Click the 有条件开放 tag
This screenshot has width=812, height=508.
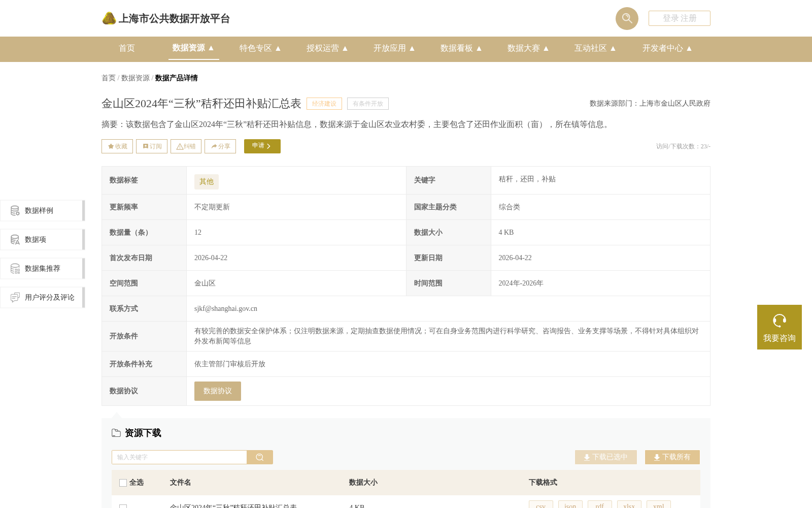[368, 104]
